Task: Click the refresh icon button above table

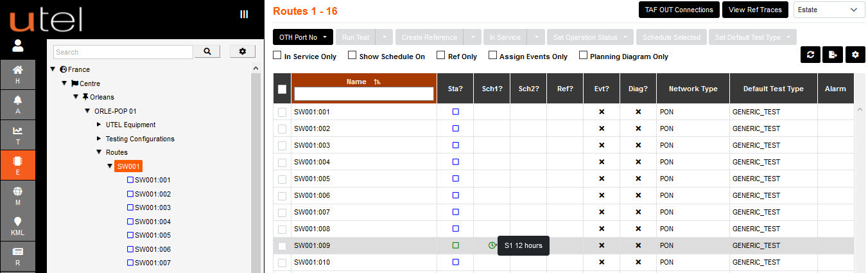Action: 810,55
